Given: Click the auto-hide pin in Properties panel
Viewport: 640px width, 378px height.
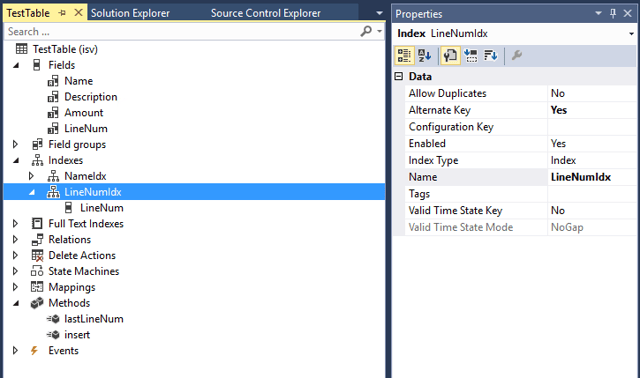Looking at the screenshot, I should (x=613, y=13).
